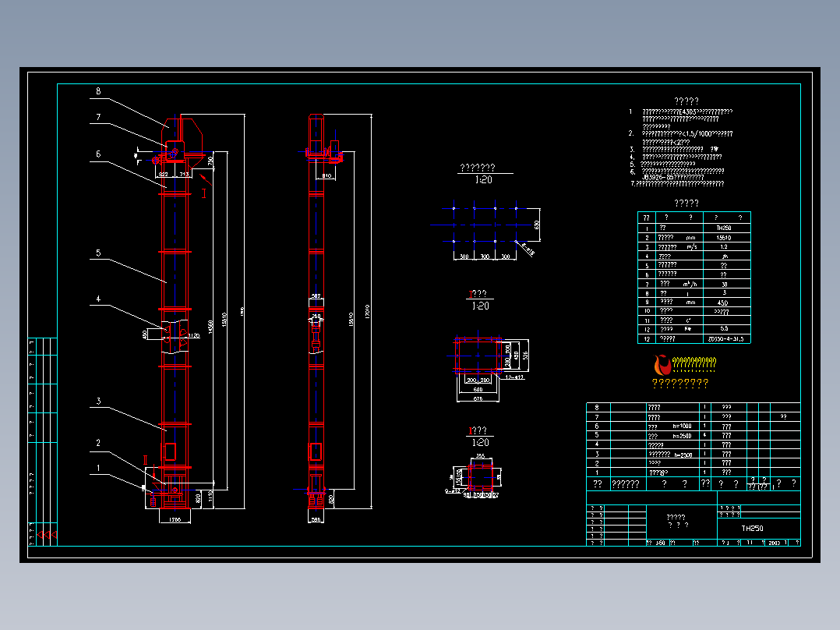Click the 17010 overall height dimension

[368, 312]
